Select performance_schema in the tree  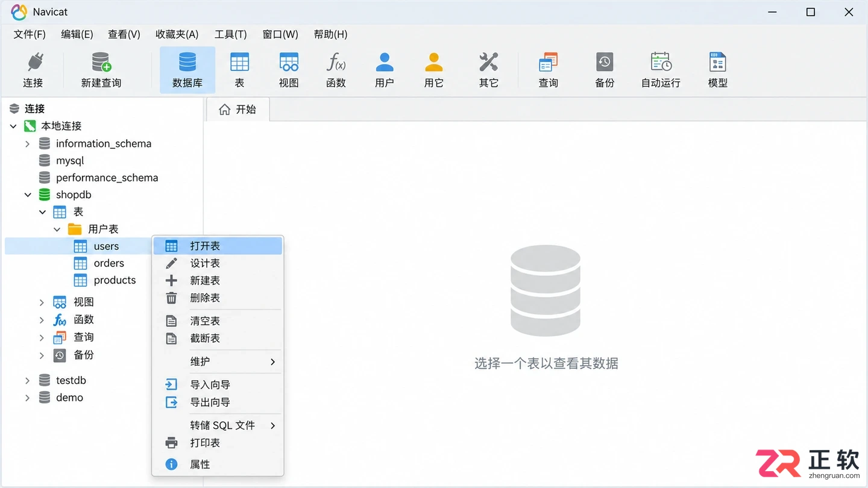pyautogui.click(x=107, y=178)
